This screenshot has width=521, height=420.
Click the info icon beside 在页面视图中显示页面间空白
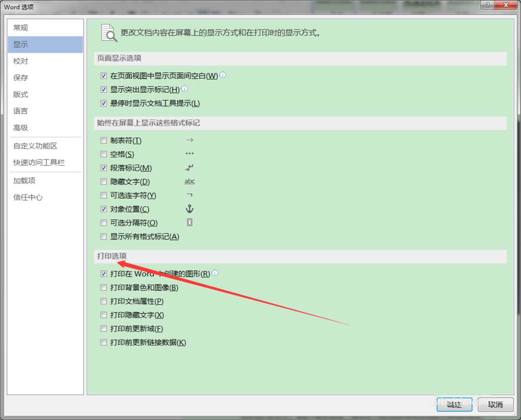click(223, 75)
